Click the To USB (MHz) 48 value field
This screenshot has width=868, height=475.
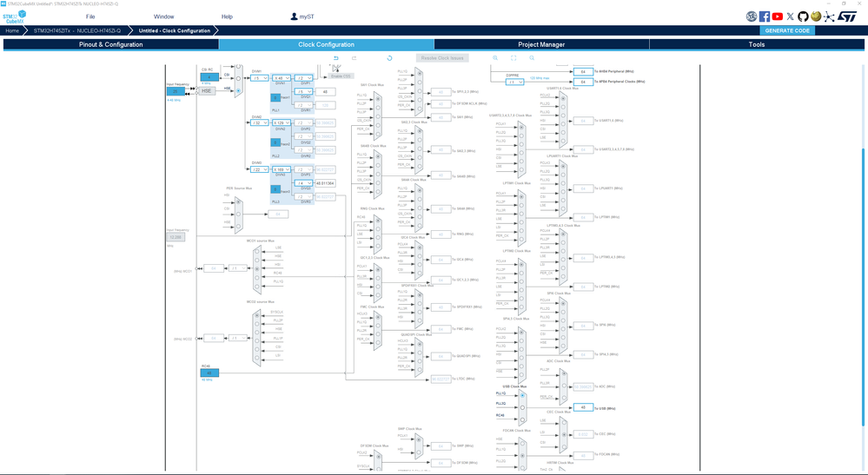(584, 407)
